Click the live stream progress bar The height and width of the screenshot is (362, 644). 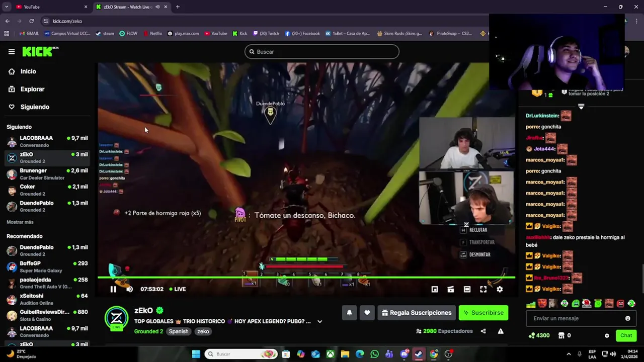pos(306,277)
